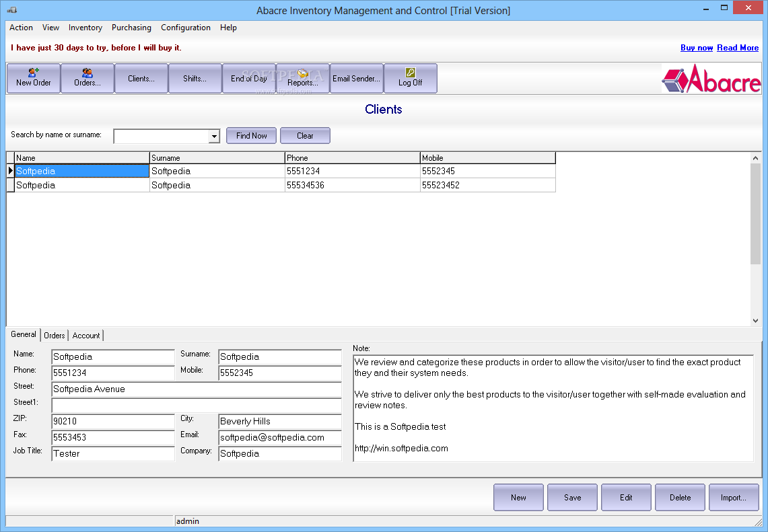Click the New client button
Screen dimensions: 768x532
pyautogui.click(x=518, y=497)
